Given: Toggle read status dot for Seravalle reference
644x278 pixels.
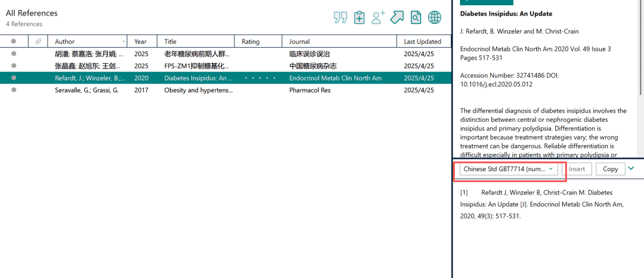Looking at the screenshot, I should [x=14, y=89].
